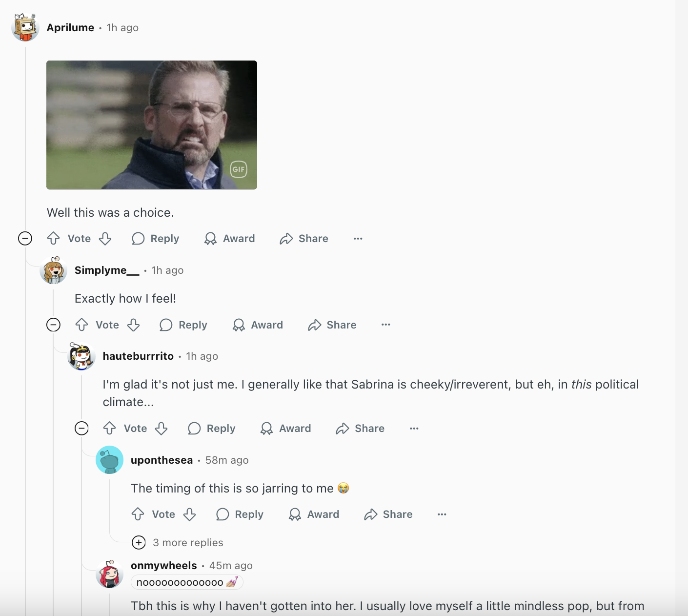688x616 pixels.
Task: Collapse hauteburrrito's reply thread
Action: (x=81, y=428)
